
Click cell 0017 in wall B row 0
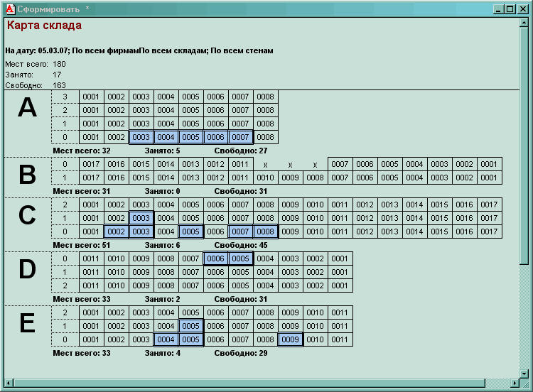91,165
